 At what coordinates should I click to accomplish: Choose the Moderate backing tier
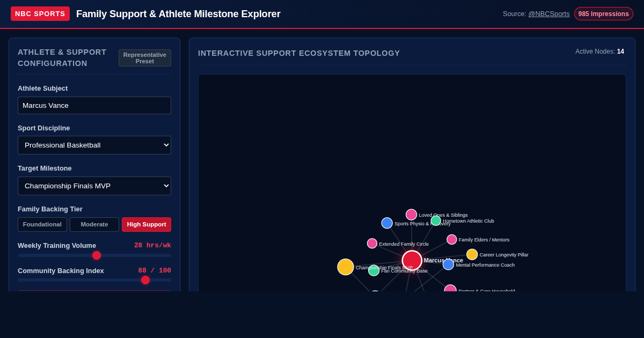click(x=94, y=224)
